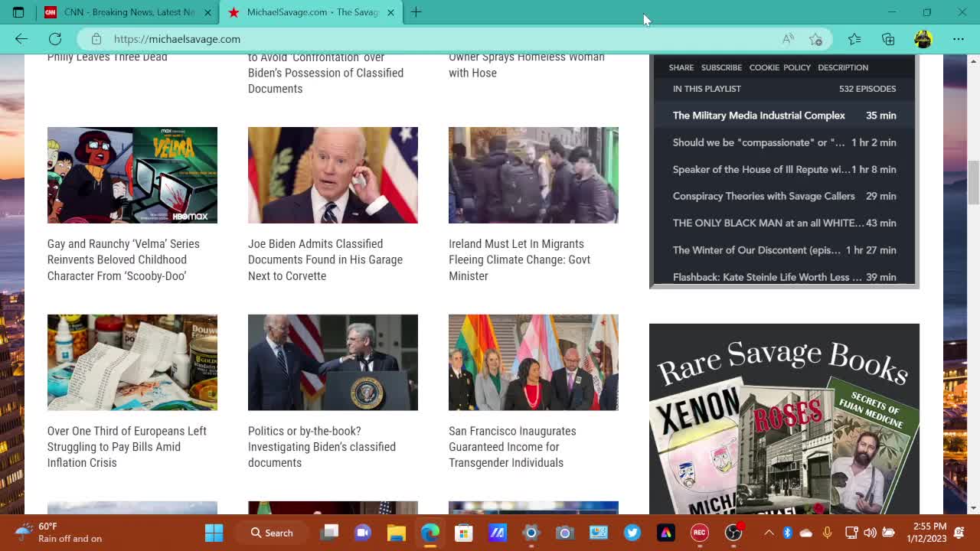Click Share in the podcast player
This screenshot has height=551, width=980.
[681, 67]
